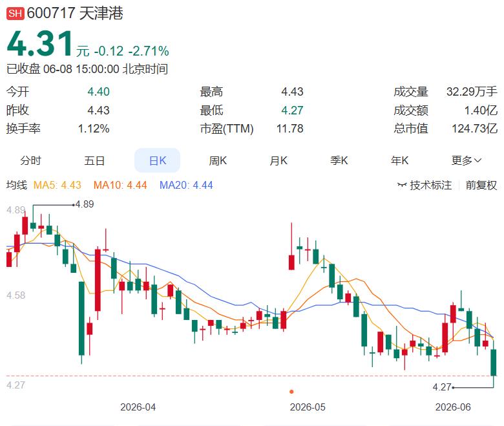
Task: Click the MA5: 4.43 indicator label
Action: [58, 185]
